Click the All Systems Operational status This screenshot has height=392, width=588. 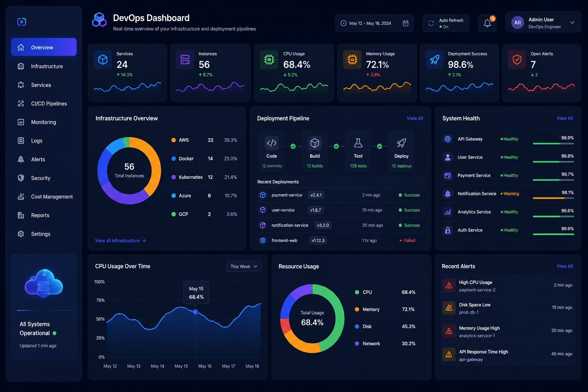point(38,329)
